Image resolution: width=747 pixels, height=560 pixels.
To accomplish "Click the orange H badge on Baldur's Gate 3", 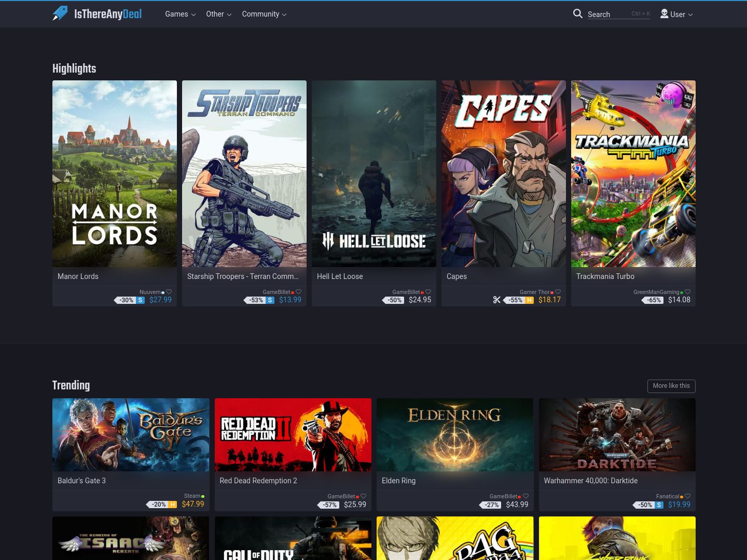I will point(173,504).
